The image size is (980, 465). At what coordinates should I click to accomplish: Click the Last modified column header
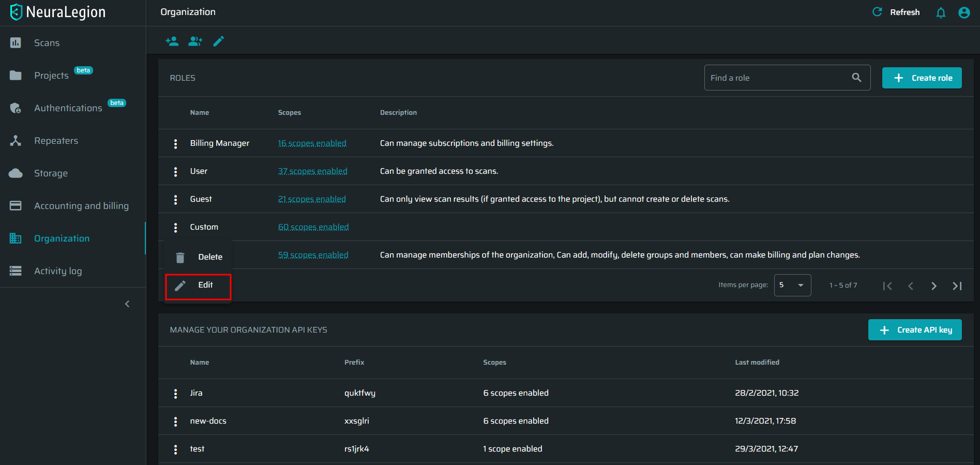click(x=757, y=363)
